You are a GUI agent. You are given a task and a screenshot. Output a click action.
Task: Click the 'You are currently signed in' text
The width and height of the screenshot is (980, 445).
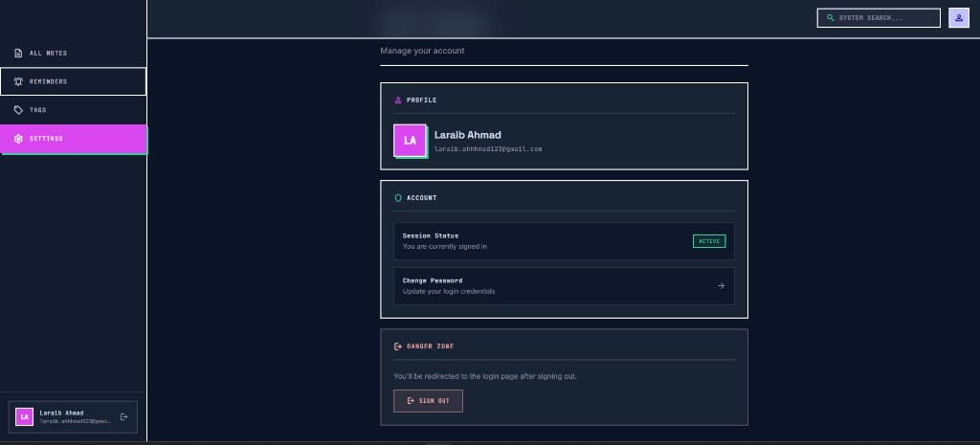click(x=445, y=247)
